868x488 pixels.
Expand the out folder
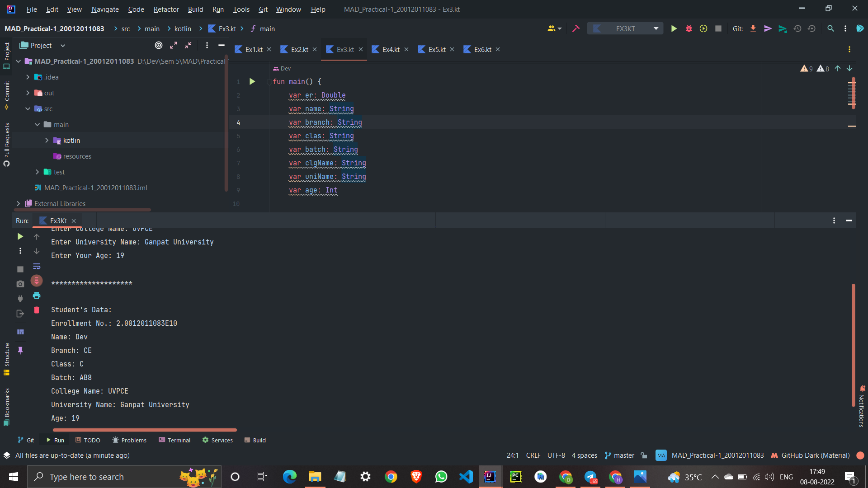click(28, 93)
